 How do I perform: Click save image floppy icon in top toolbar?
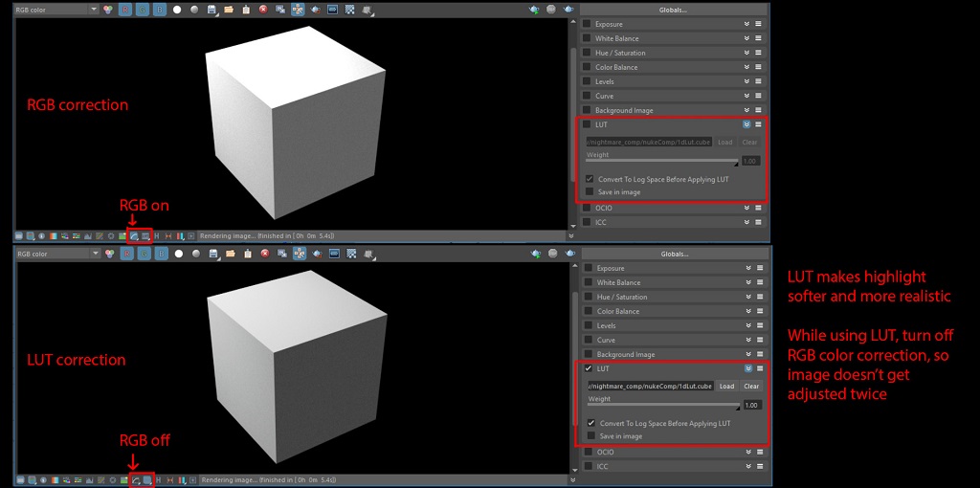(x=212, y=10)
